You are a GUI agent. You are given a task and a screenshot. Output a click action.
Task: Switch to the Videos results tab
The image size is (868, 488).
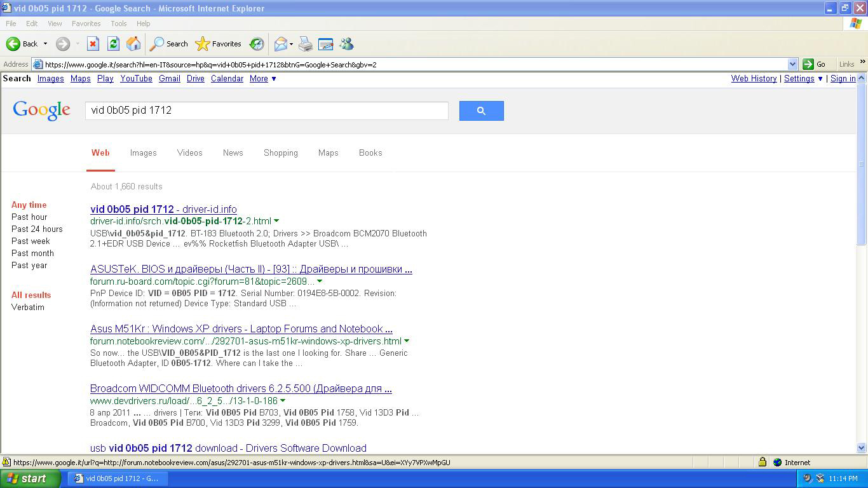(189, 152)
